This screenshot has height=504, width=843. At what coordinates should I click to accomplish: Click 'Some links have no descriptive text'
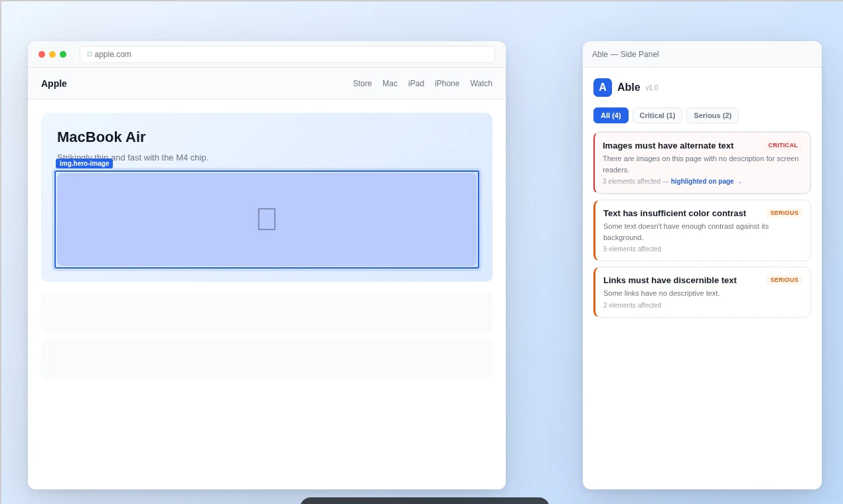click(661, 293)
